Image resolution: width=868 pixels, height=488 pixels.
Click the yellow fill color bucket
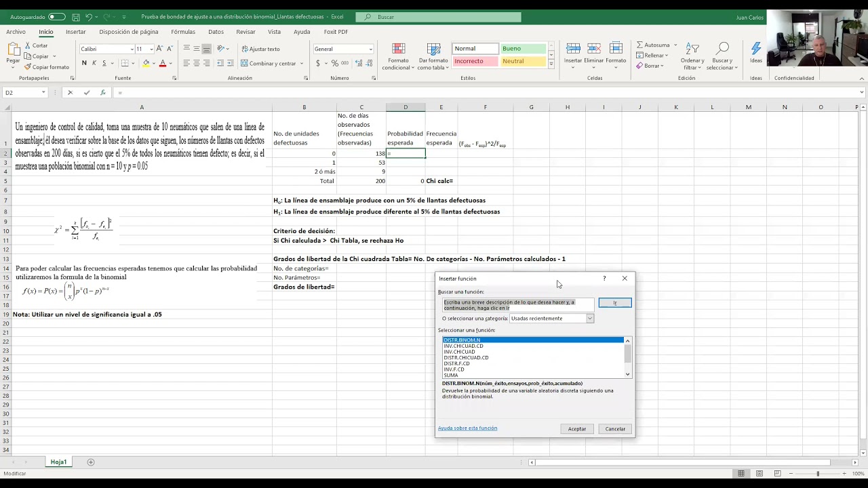click(x=146, y=63)
